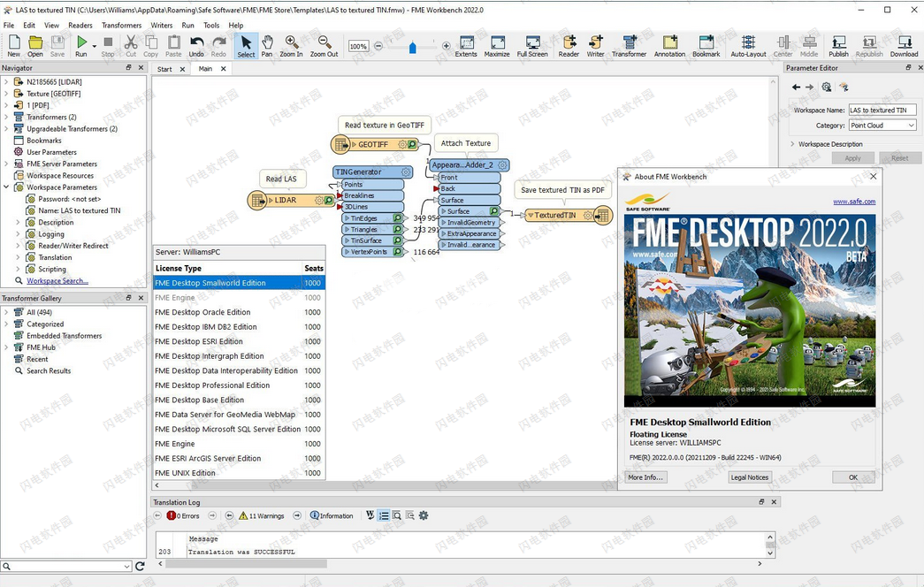Publish the workspace to FME Server
The height and width of the screenshot is (587, 924).
point(838,46)
